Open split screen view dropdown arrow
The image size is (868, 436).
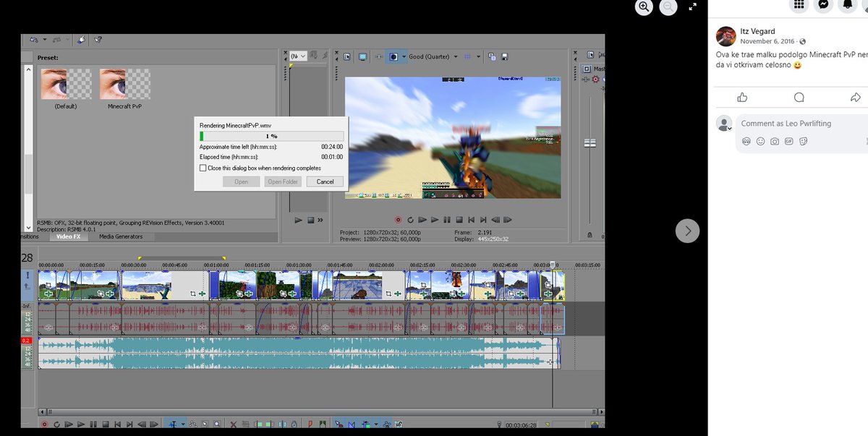(403, 56)
